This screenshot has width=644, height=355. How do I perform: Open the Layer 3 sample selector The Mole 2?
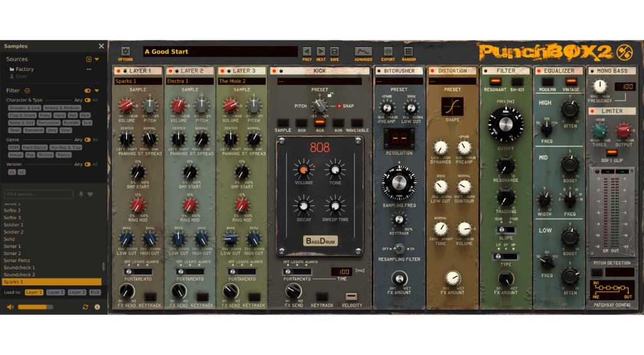(x=242, y=81)
